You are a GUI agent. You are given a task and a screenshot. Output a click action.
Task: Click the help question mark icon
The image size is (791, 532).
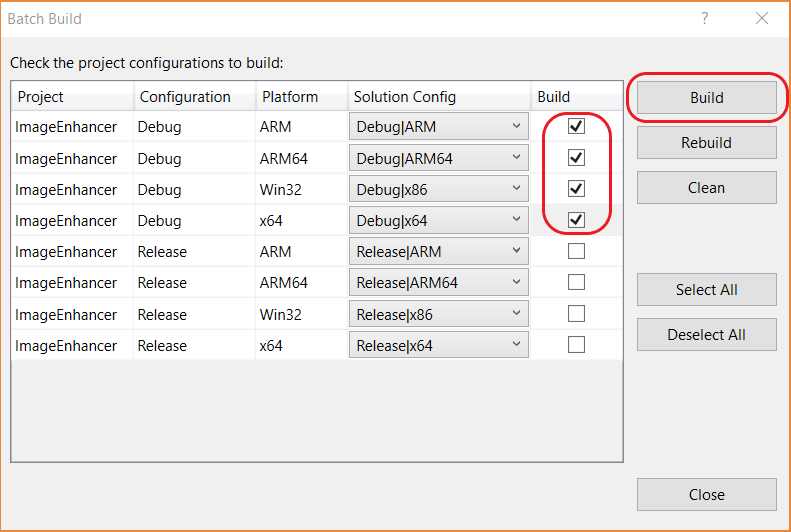coord(705,19)
